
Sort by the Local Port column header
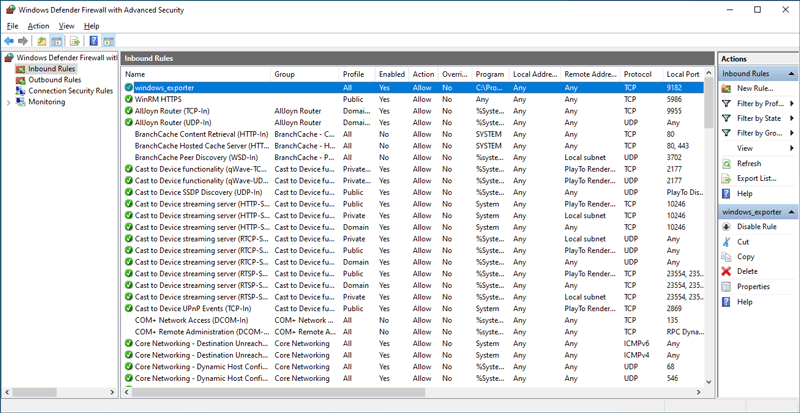pyautogui.click(x=683, y=74)
